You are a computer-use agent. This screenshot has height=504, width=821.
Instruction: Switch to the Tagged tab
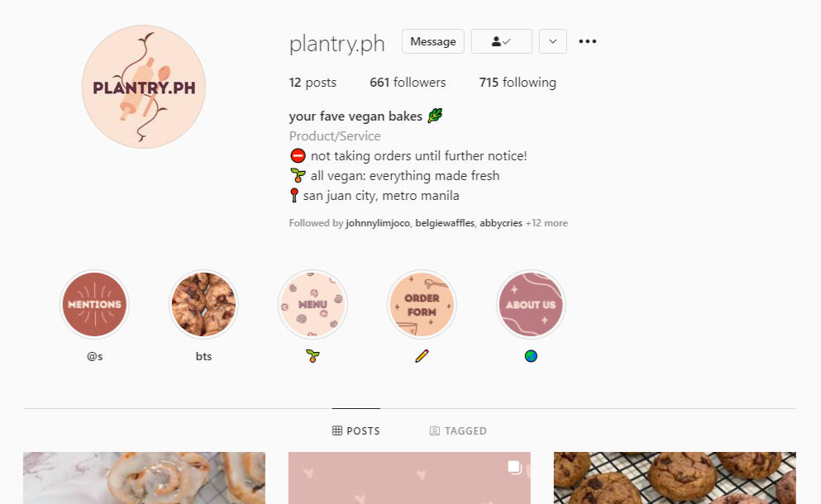tap(458, 430)
